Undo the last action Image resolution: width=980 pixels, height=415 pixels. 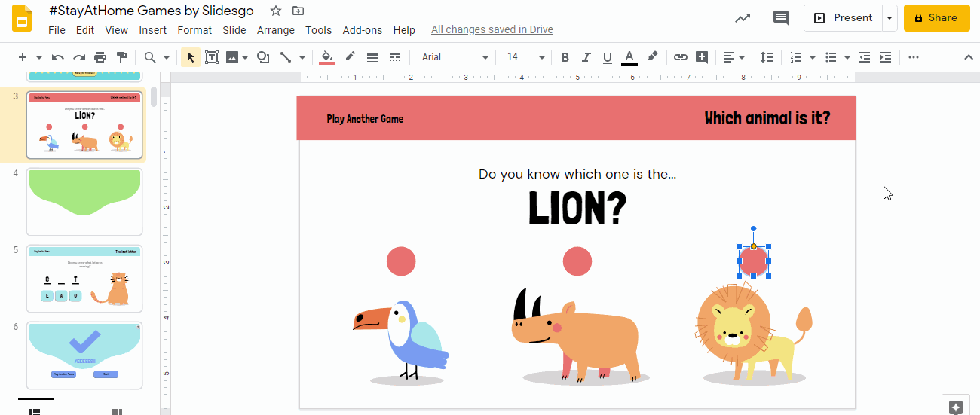pyautogui.click(x=57, y=57)
